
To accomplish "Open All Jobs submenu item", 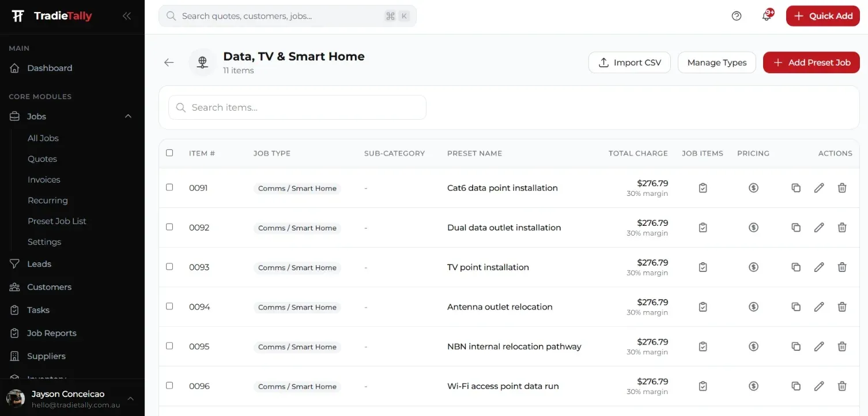I will click(43, 138).
